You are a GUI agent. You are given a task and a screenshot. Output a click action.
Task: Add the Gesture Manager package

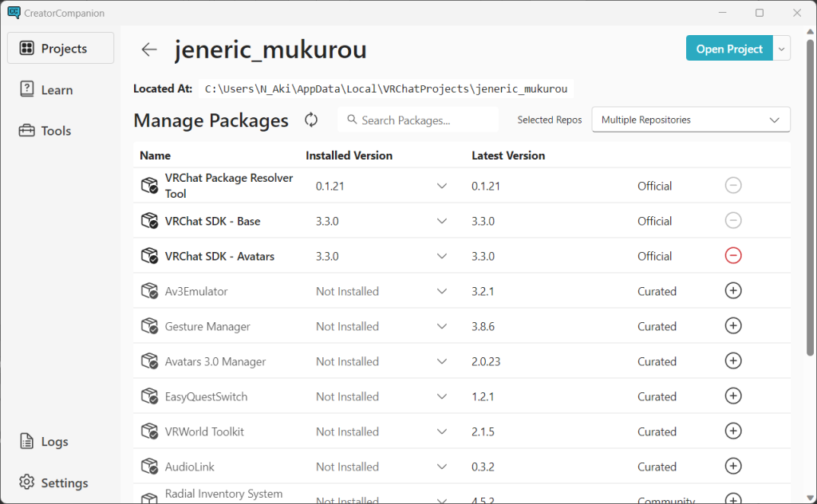point(733,326)
